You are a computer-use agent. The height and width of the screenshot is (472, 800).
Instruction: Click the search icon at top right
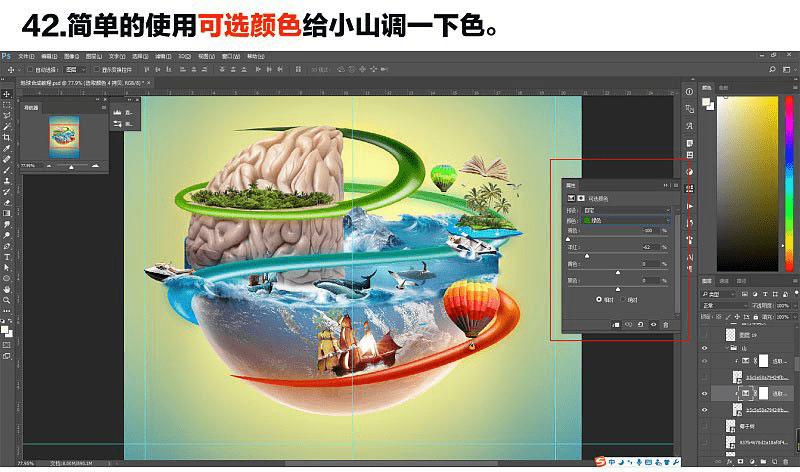772,69
